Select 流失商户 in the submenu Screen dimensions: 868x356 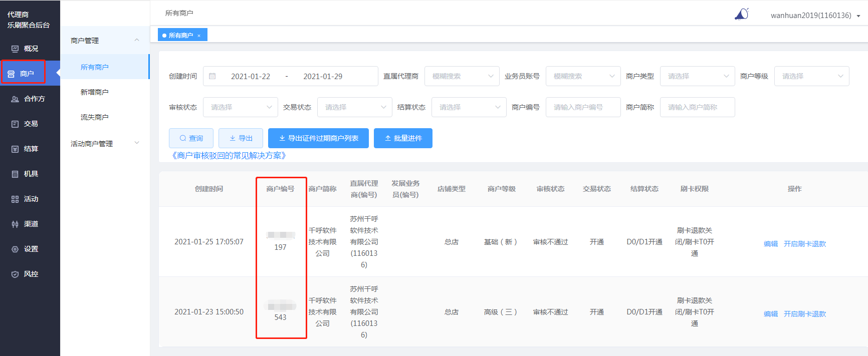pos(105,117)
